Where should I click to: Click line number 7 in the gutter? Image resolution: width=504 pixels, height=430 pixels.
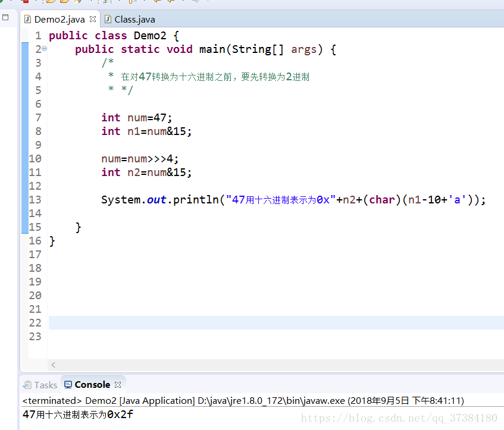click(x=38, y=118)
